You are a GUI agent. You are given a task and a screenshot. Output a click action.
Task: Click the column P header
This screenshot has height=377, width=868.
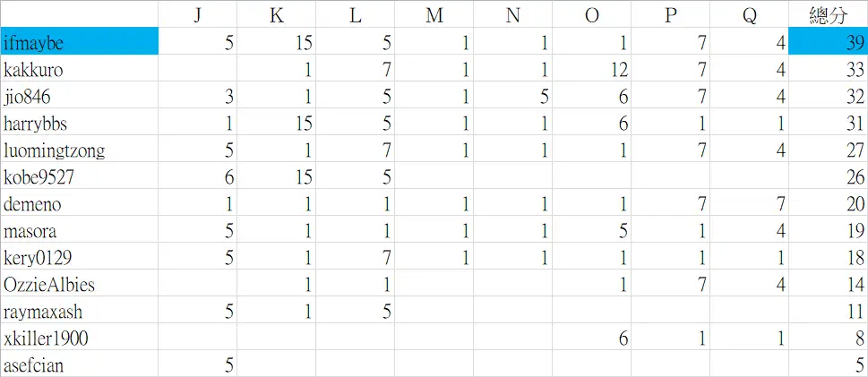tap(671, 15)
